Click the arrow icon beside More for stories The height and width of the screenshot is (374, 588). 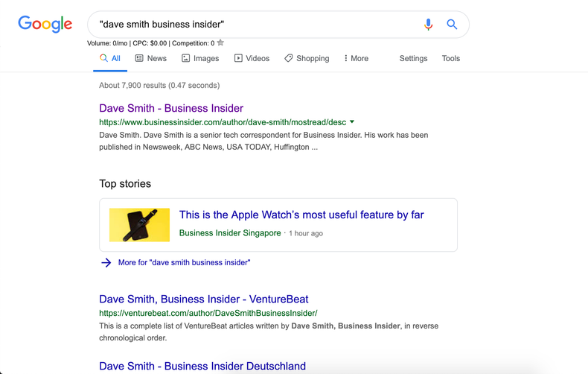tap(106, 262)
